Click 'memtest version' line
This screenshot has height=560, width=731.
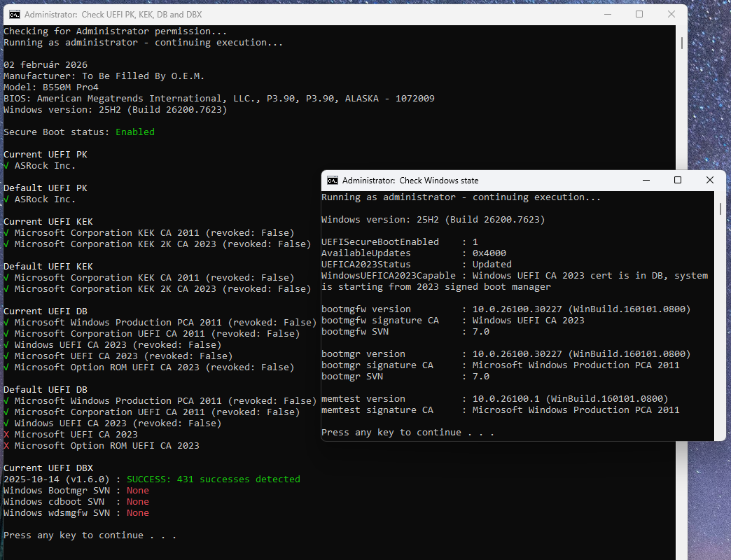(x=494, y=398)
